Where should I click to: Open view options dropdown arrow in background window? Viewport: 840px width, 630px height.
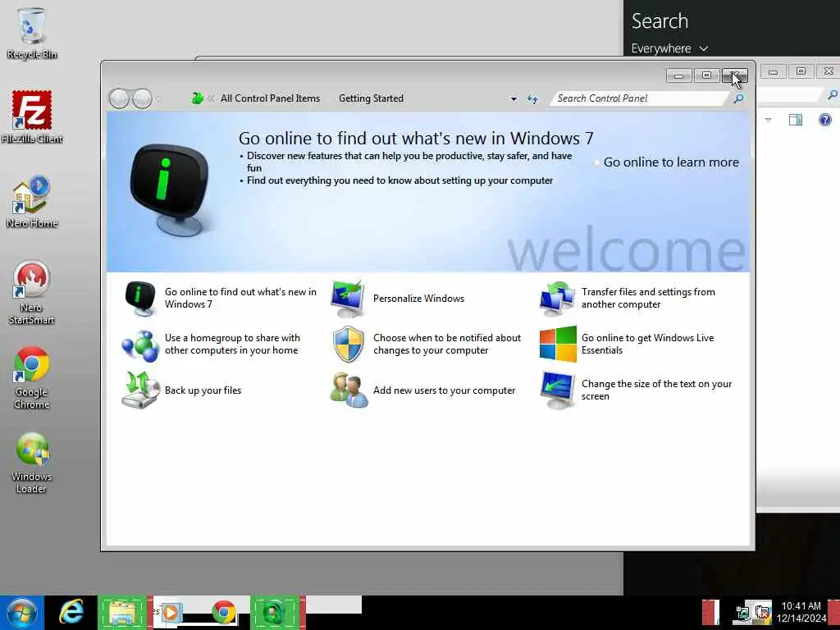pos(768,120)
